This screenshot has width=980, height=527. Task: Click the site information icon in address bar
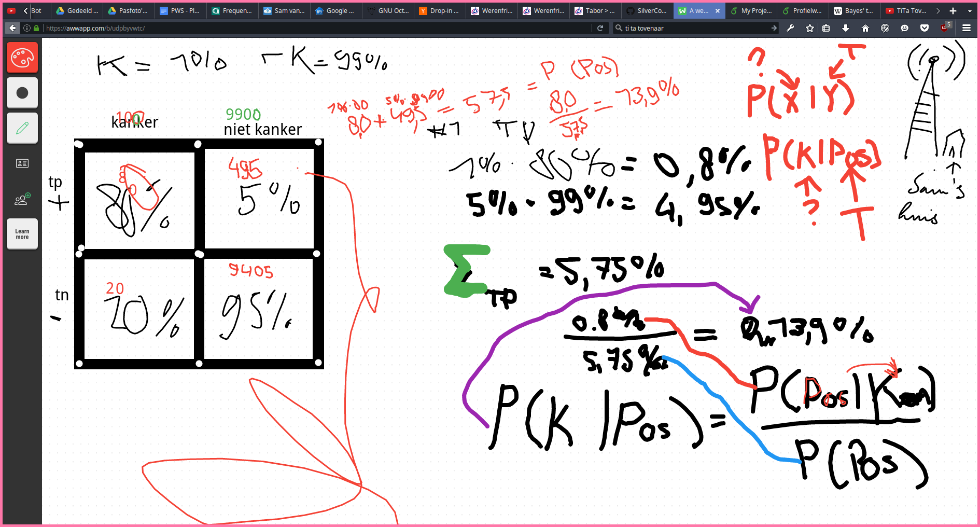click(27, 28)
